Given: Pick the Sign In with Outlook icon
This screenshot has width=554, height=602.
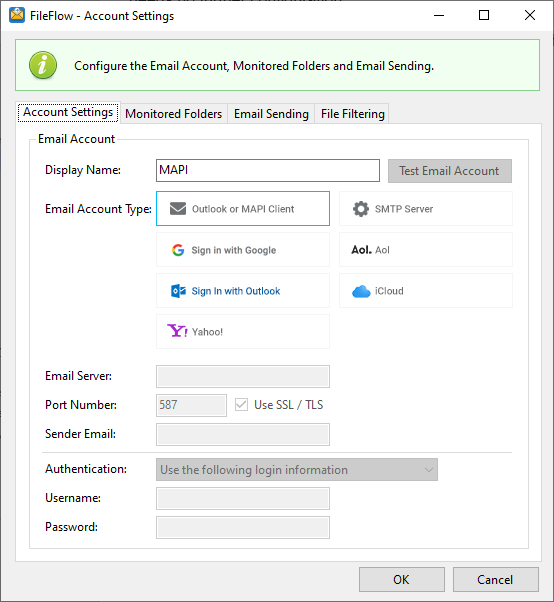Looking at the screenshot, I should [178, 291].
